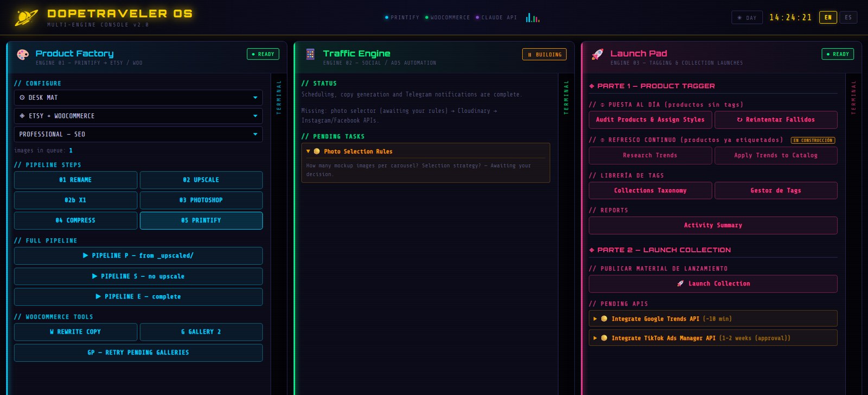Open the Desk Mat product dropdown

pos(138,98)
